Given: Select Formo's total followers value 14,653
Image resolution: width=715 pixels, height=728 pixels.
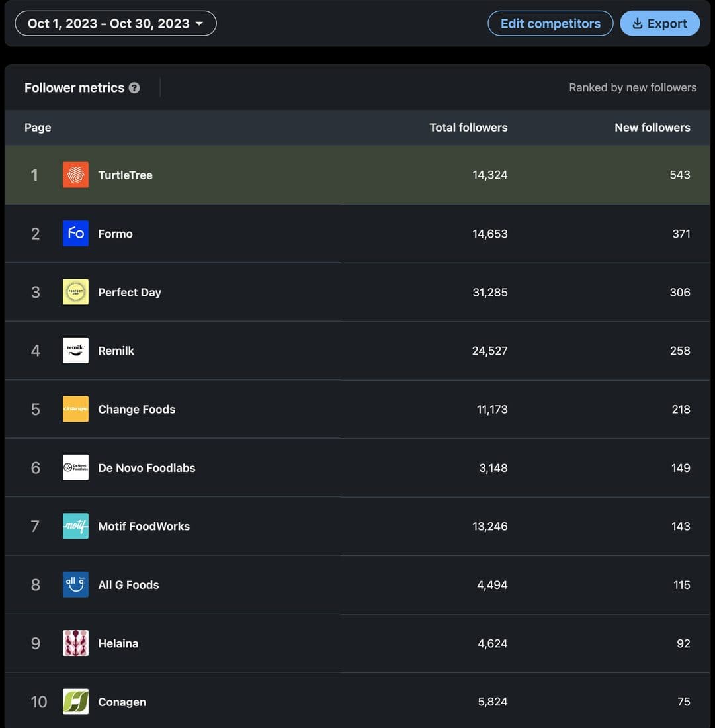Looking at the screenshot, I should [x=490, y=234].
